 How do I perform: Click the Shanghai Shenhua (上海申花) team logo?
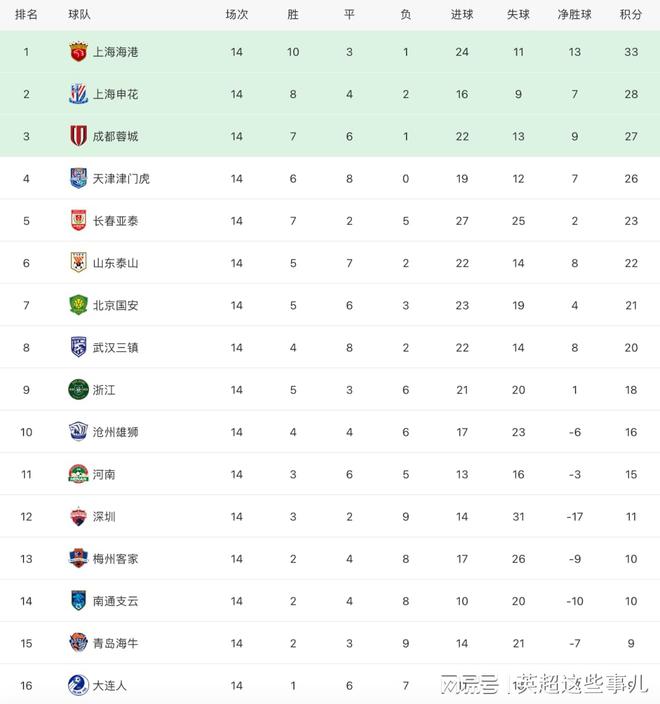point(78,94)
